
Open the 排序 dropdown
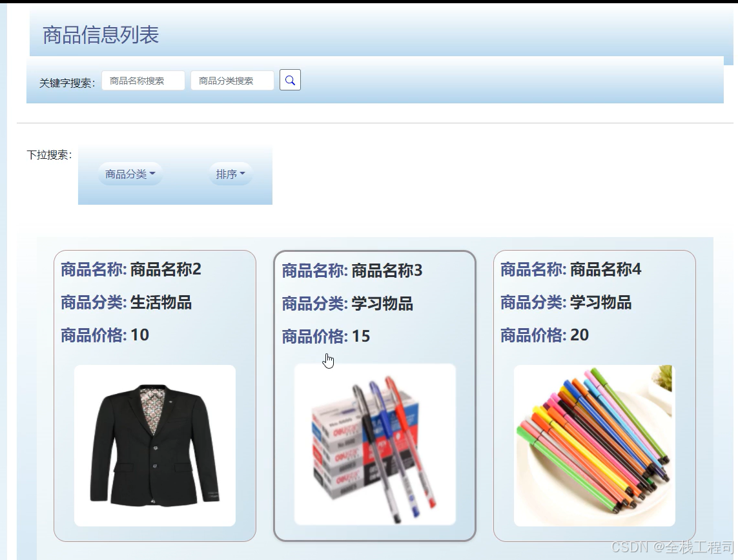tap(231, 174)
